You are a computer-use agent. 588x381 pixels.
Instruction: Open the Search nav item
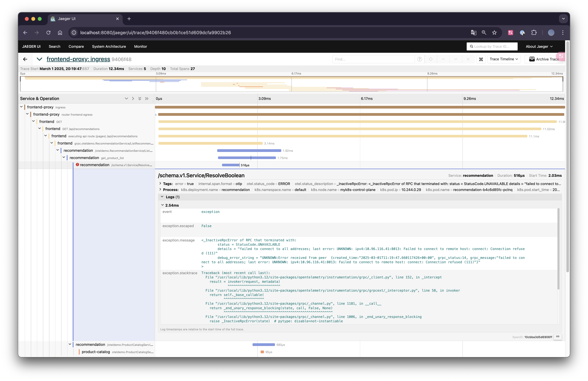point(55,46)
